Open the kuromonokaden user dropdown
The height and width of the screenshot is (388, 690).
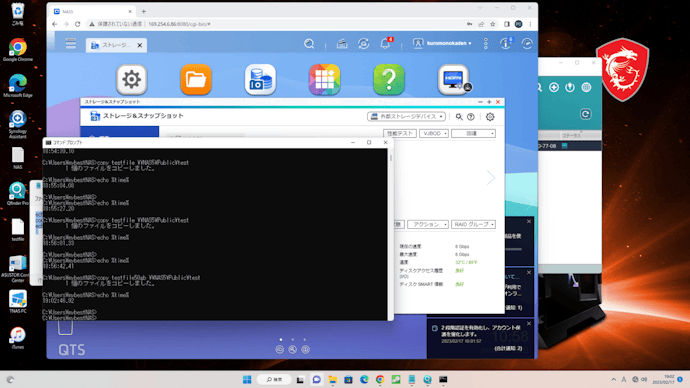coord(443,43)
